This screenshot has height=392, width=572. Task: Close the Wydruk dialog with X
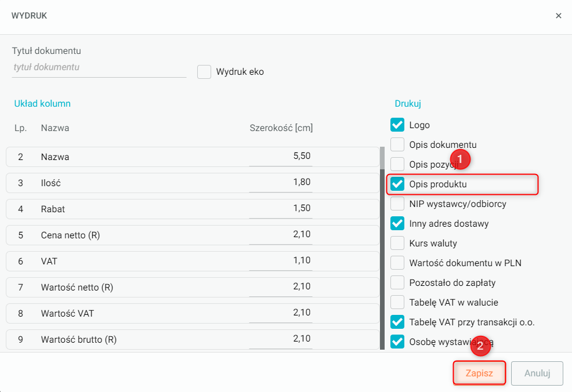558,16
